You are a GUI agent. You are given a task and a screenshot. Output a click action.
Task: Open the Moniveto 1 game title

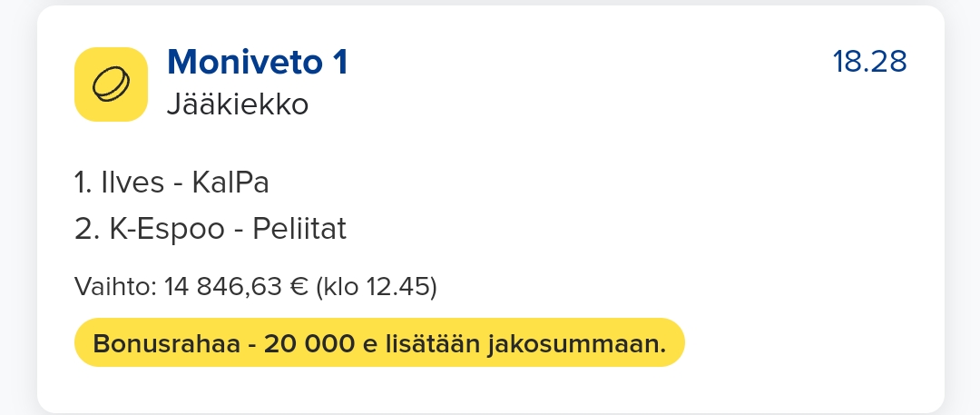pyautogui.click(x=258, y=63)
